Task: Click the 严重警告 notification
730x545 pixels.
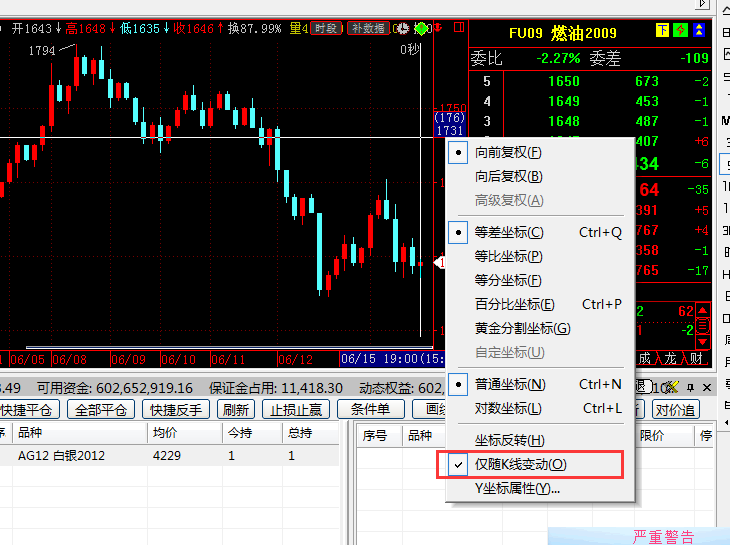Action: 663,537
